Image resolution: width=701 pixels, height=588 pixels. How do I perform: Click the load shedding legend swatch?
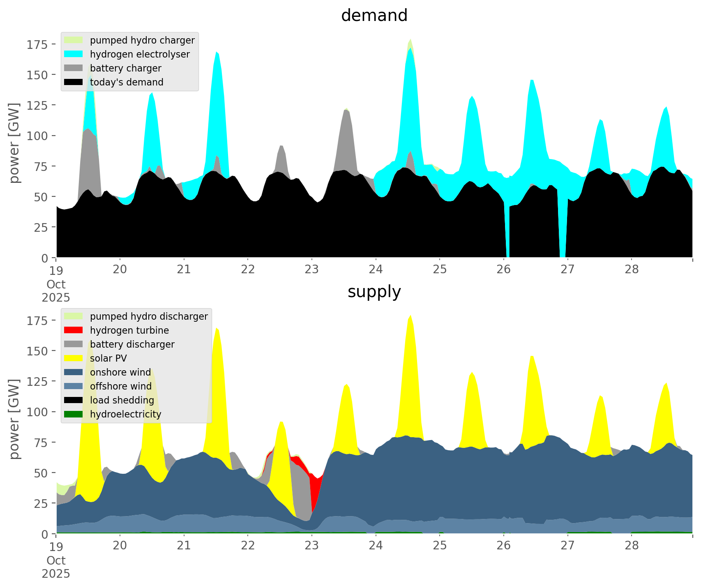[74, 400]
